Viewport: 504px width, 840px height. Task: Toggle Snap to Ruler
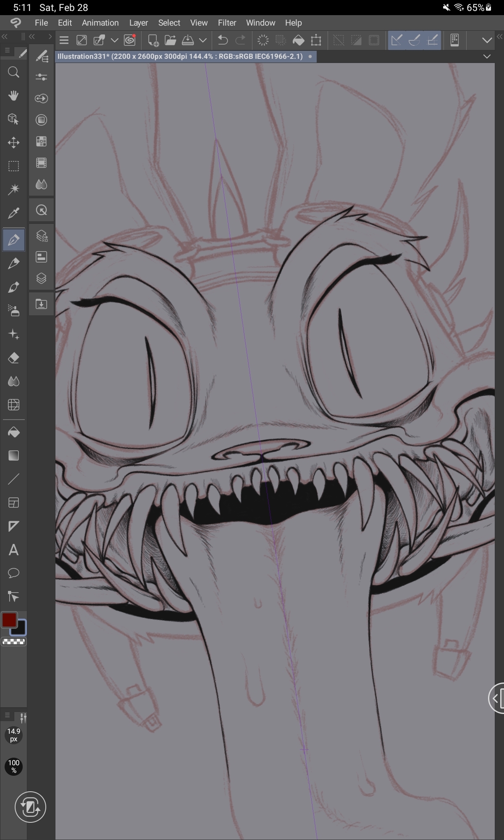[396, 40]
